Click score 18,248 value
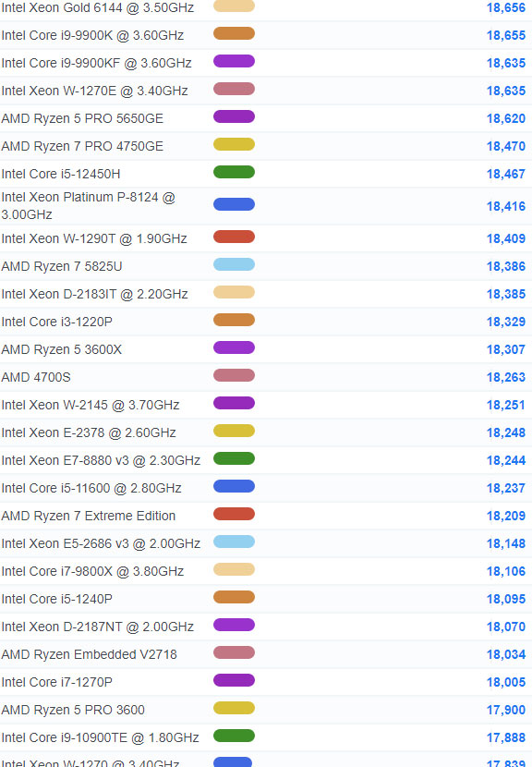The width and height of the screenshot is (532, 767). pos(506,432)
